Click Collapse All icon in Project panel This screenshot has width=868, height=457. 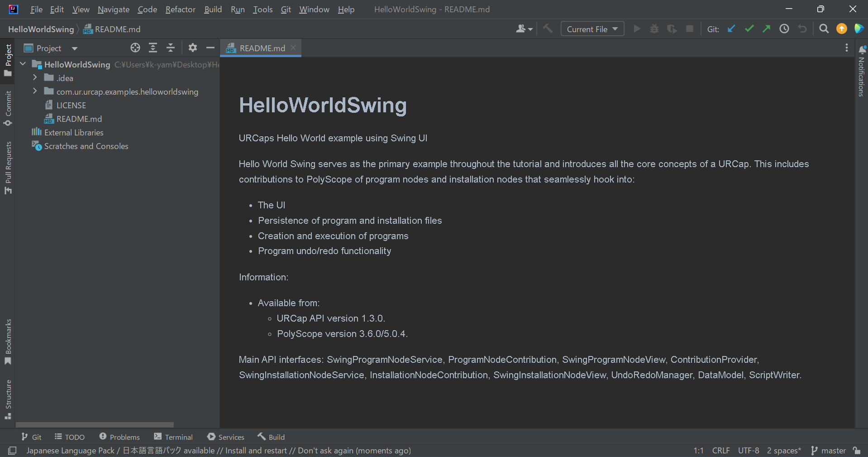171,48
